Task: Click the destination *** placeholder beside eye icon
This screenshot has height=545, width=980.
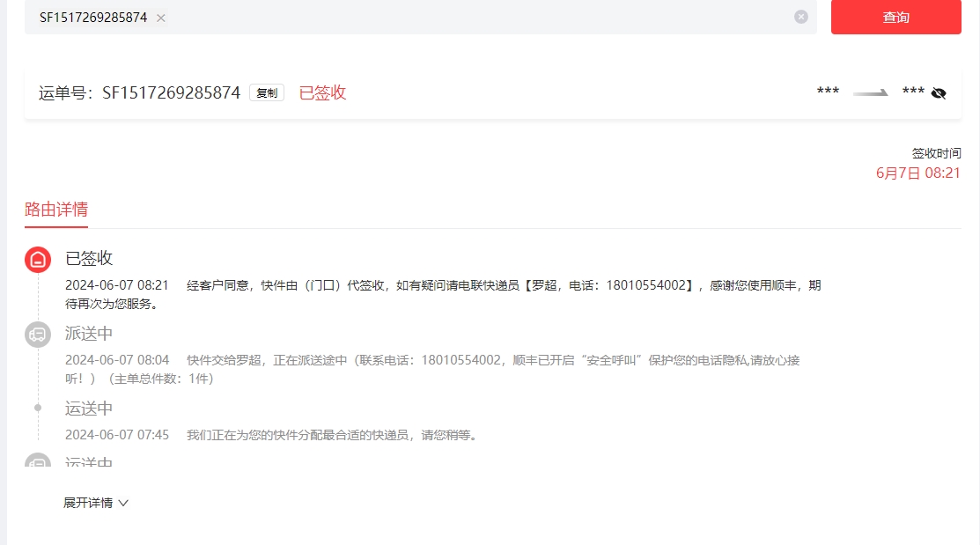Action: 913,92
